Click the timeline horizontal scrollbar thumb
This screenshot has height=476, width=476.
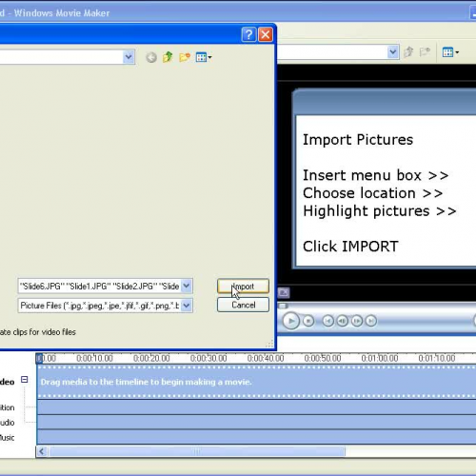[197, 451]
